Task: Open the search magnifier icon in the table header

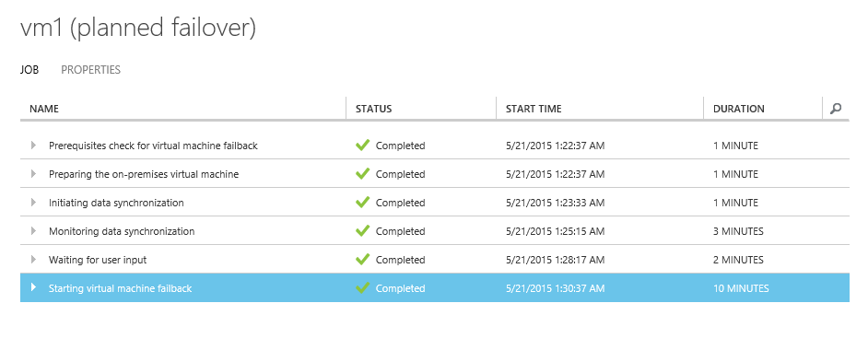Action: click(x=836, y=109)
